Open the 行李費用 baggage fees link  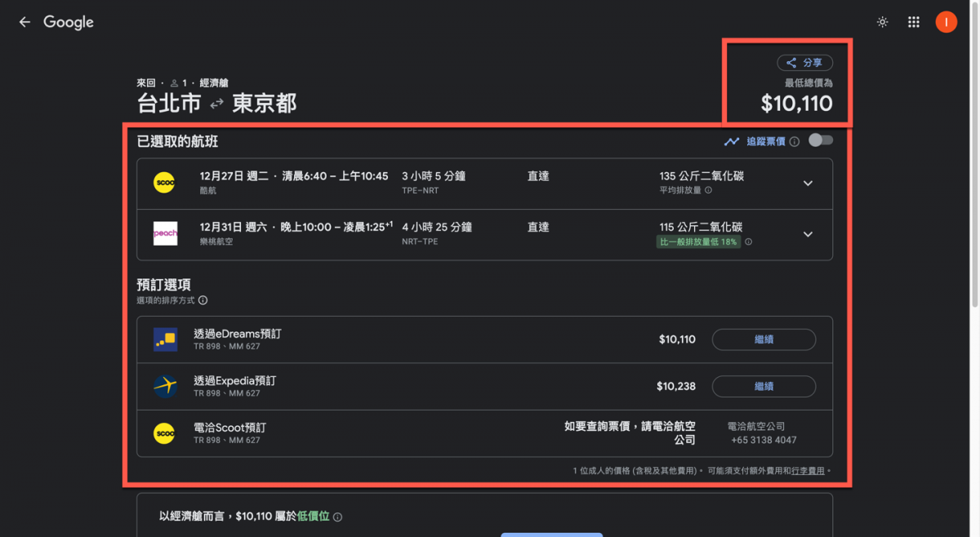tap(808, 471)
